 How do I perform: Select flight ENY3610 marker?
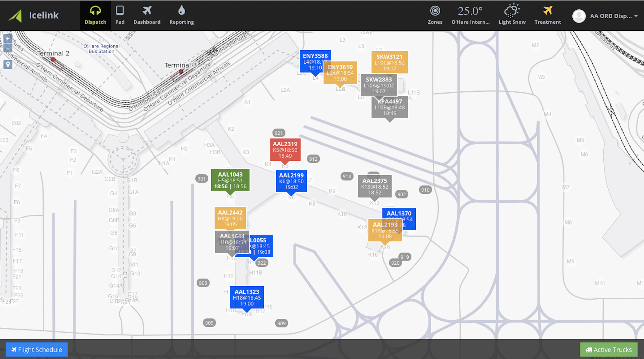pos(340,73)
